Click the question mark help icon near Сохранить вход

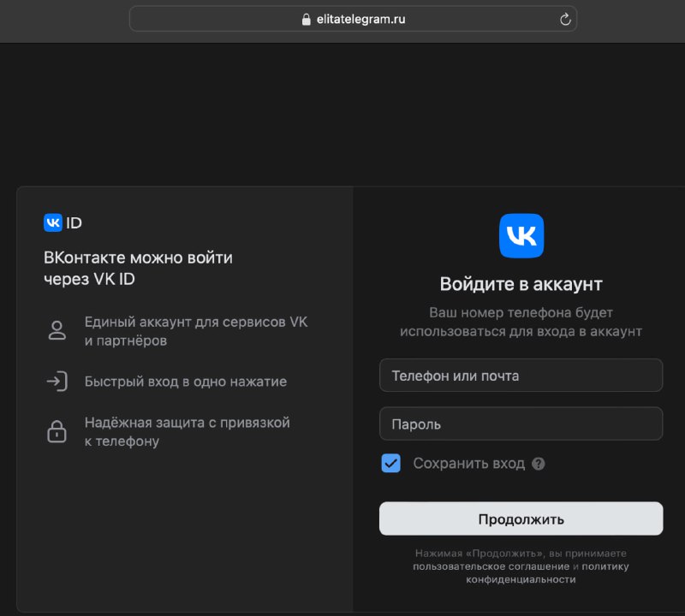coord(539,464)
